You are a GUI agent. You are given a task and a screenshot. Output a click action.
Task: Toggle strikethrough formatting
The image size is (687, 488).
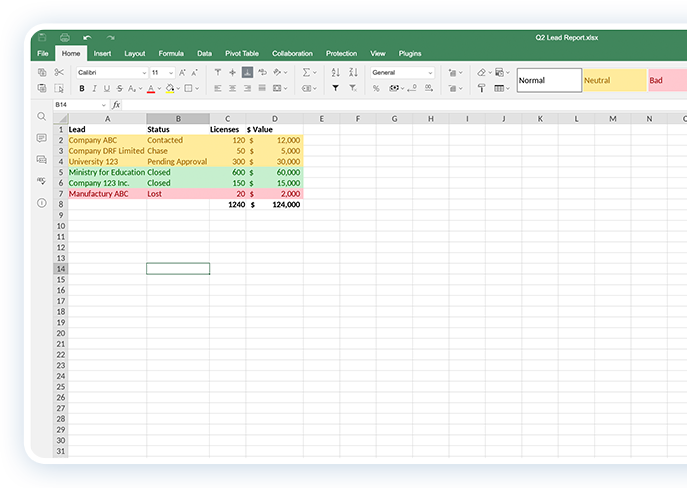pyautogui.click(x=120, y=88)
